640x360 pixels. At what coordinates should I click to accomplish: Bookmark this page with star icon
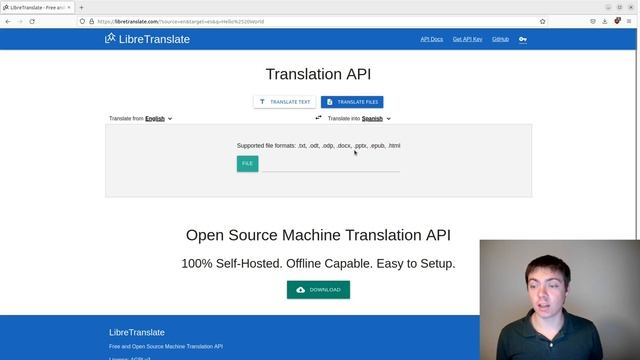click(542, 21)
